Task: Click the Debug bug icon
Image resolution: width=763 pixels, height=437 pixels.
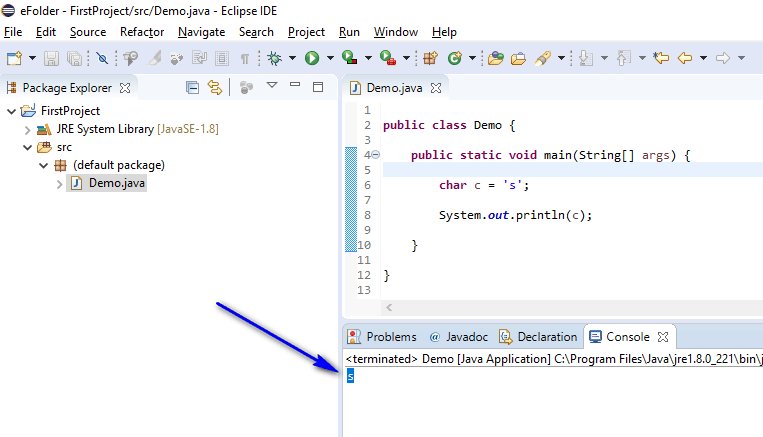Action: coord(275,58)
